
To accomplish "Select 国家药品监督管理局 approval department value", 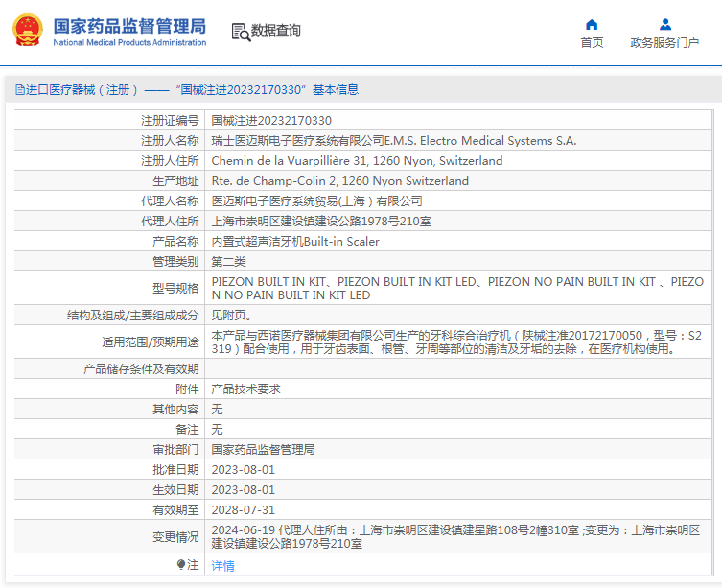I will (263, 450).
